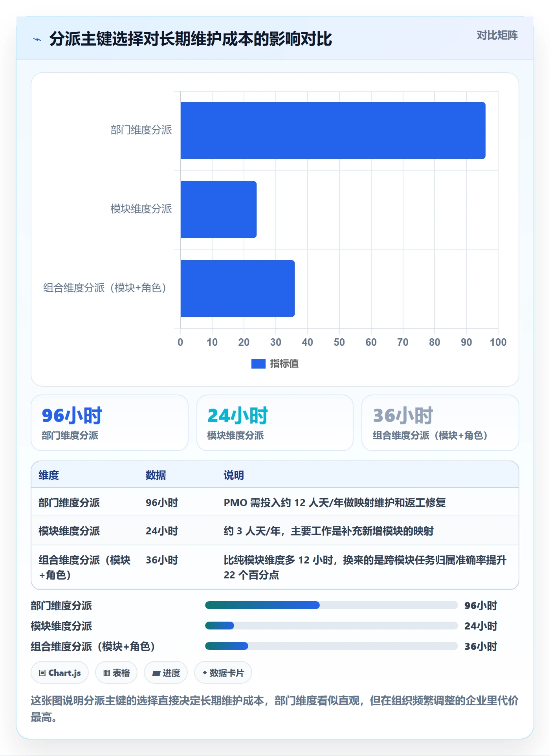This screenshot has width=550, height=756.
Task: Click the 模块维度分派 chart bar
Action: pyautogui.click(x=218, y=209)
